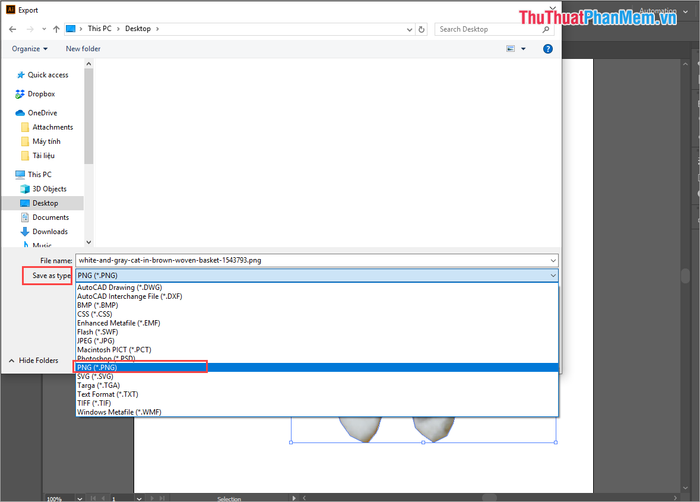Open the Máy tính folder
Image resolution: width=700 pixels, height=502 pixels.
pyautogui.click(x=41, y=142)
